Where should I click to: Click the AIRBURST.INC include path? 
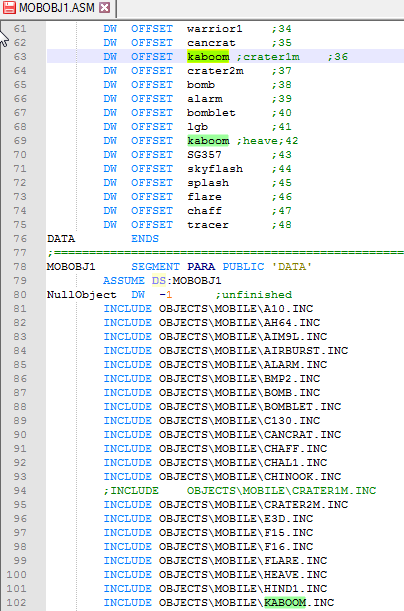(x=253, y=351)
